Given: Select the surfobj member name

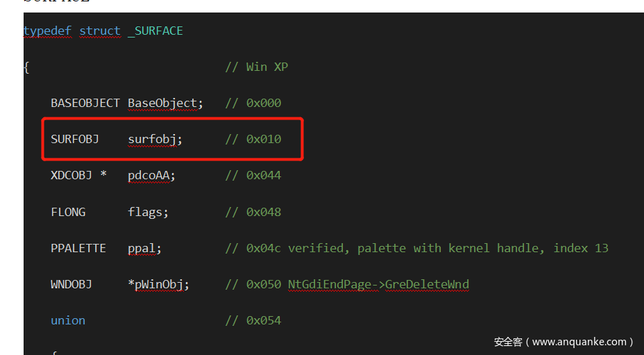Looking at the screenshot, I should click(x=154, y=140).
